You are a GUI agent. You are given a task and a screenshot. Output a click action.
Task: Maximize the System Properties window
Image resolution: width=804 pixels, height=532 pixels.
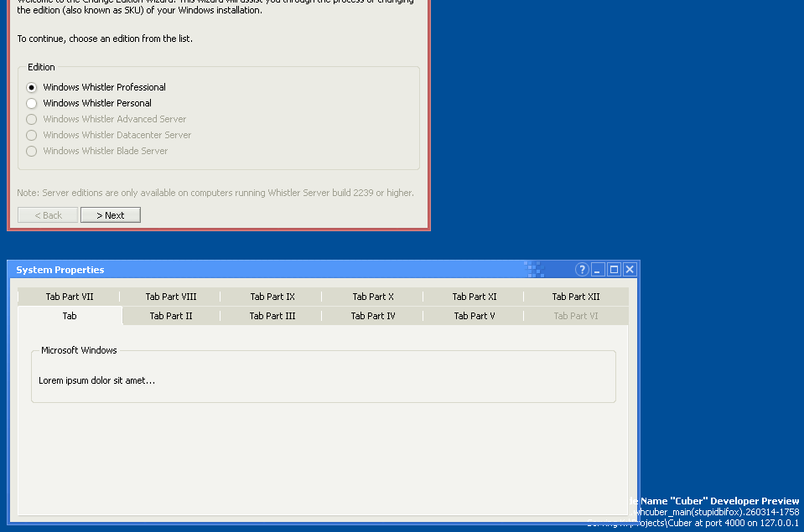tap(614, 270)
